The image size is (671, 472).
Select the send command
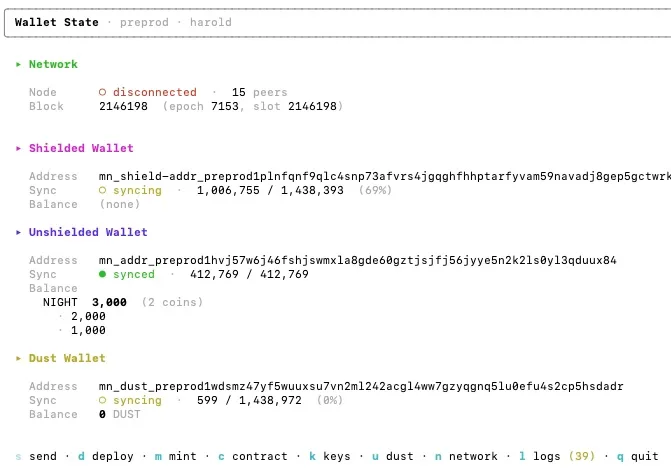36,456
